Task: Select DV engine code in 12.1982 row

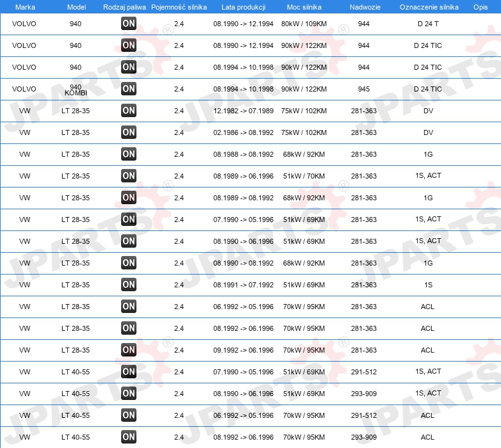Action: pos(428,111)
